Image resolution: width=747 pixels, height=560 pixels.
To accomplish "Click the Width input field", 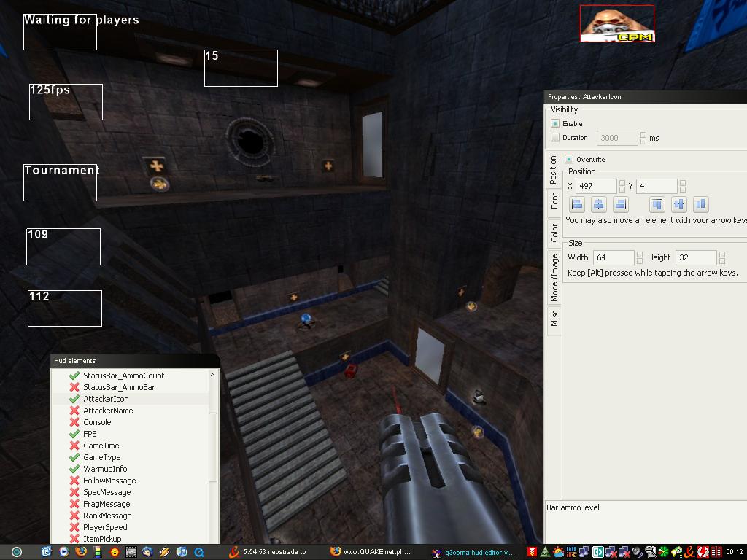I will coord(614,257).
